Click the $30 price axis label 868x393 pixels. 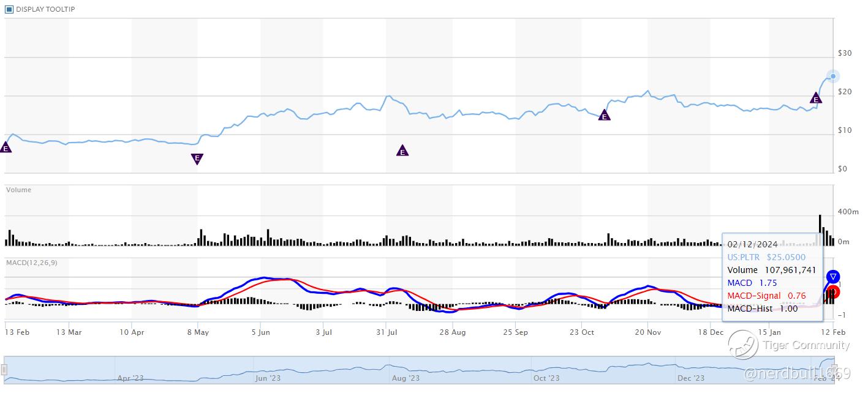[x=845, y=53]
